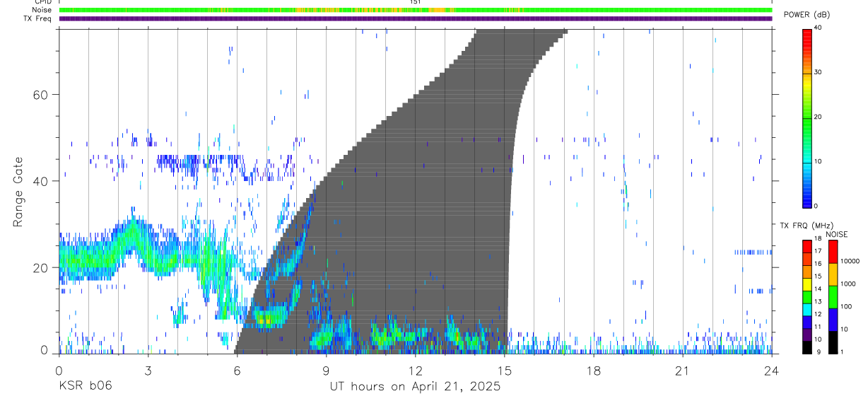The image size is (868, 401).
Task: Click the green noise strip bar
Action: 415,10
